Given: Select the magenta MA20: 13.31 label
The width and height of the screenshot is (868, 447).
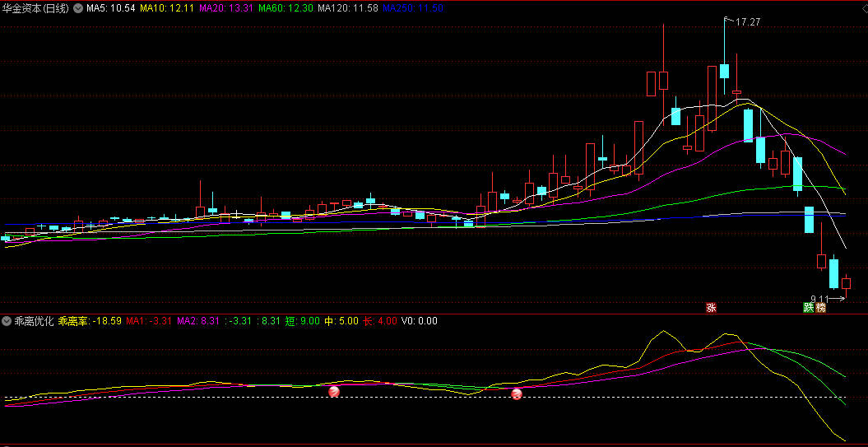Looking at the screenshot, I should point(226,8).
